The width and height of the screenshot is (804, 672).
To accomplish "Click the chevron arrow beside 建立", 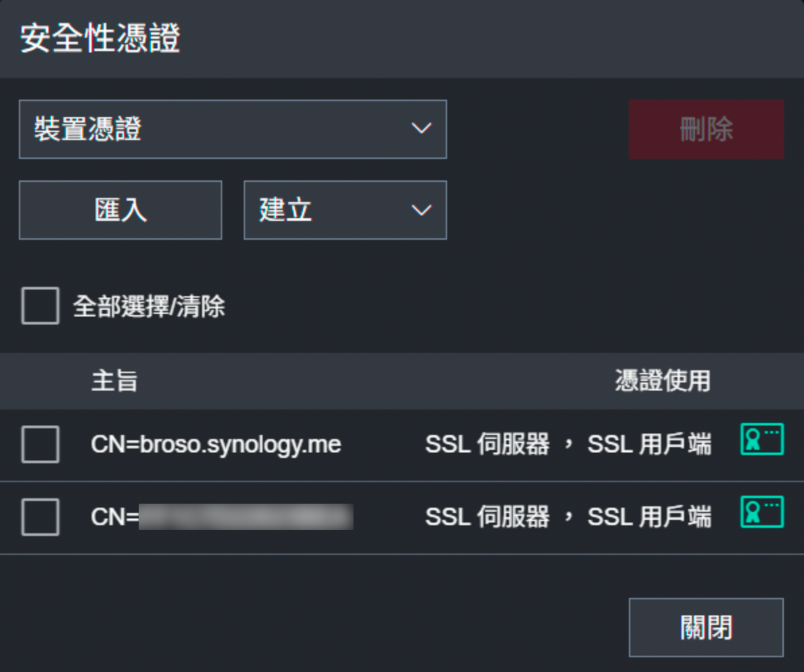I will click(x=422, y=210).
